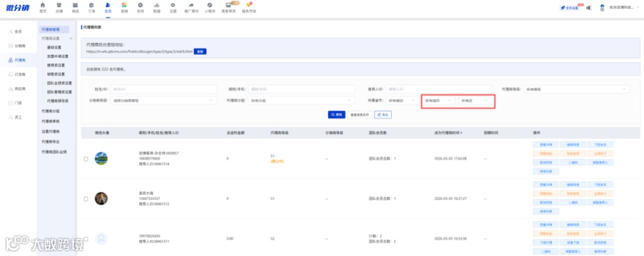
Task: Open 代理商审核 in the submenu
Action: coord(51,121)
